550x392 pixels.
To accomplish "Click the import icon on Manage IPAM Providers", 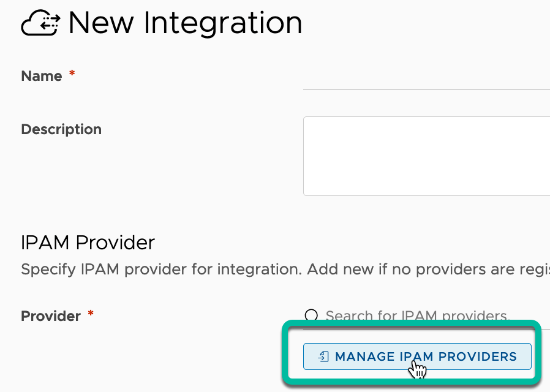I will [x=325, y=356].
